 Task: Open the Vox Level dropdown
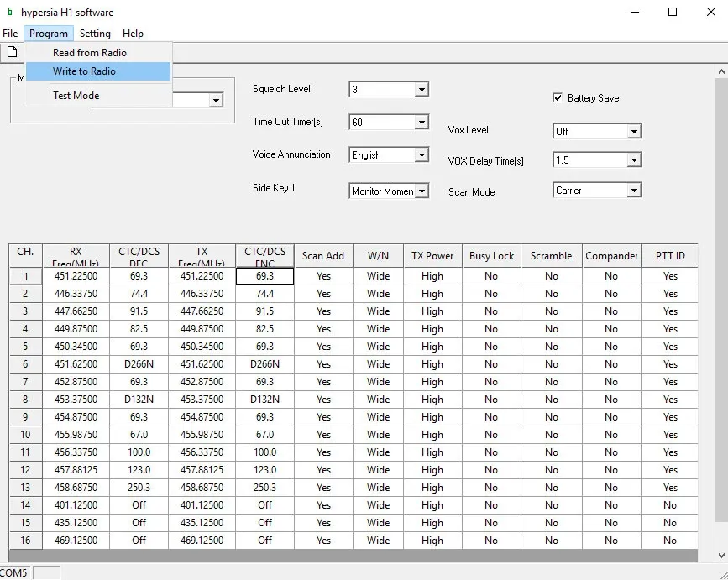634,132
